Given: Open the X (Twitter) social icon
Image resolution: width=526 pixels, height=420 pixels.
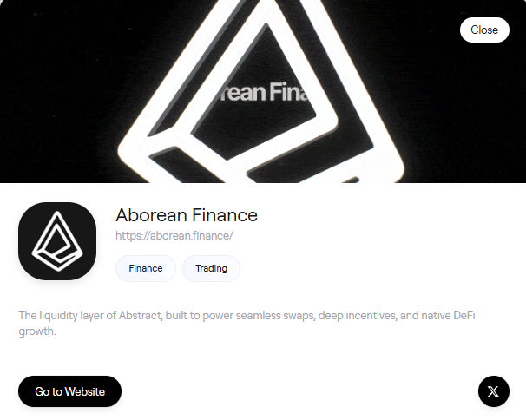Looking at the screenshot, I should (494, 391).
